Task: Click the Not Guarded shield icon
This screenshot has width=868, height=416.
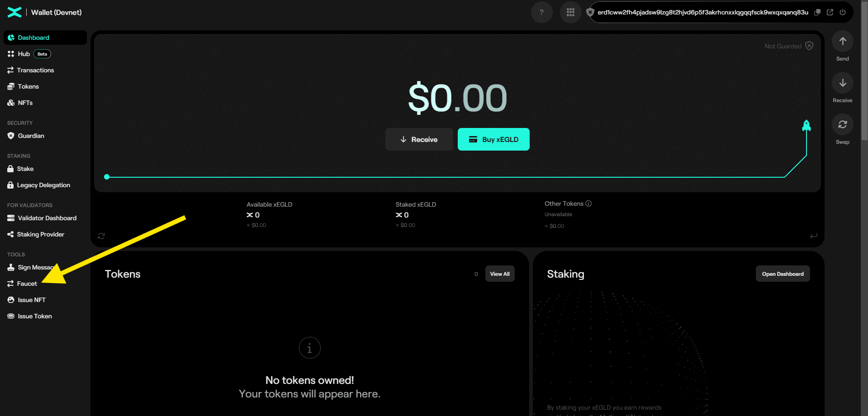Action: click(809, 46)
